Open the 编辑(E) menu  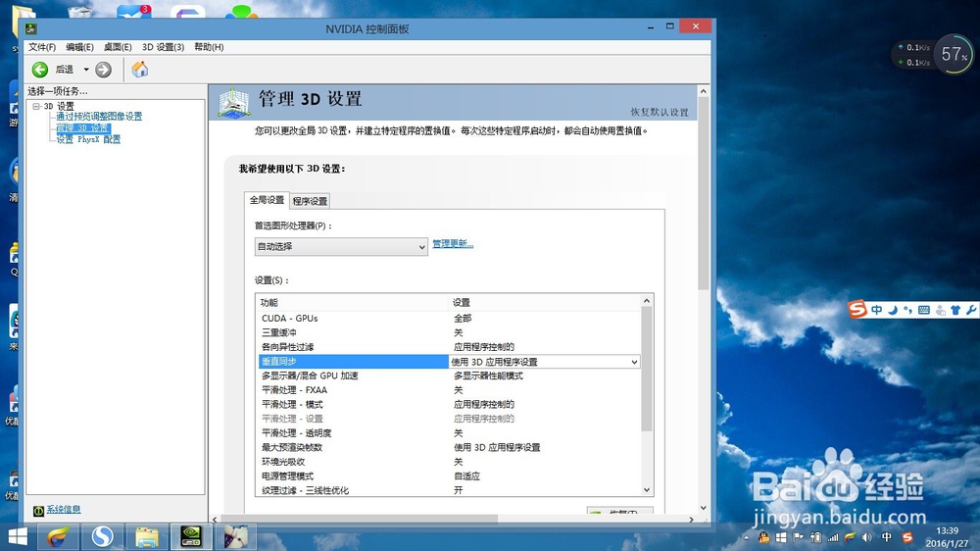(79, 47)
